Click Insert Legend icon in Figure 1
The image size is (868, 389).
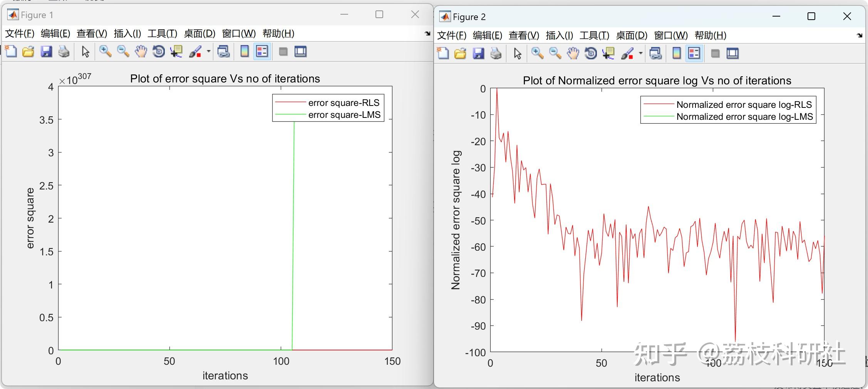pos(262,51)
